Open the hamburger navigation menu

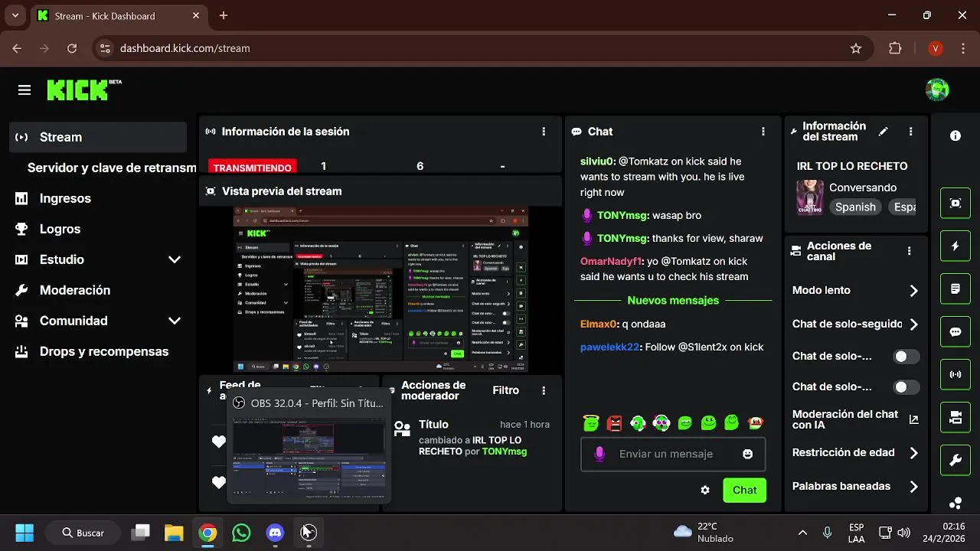click(24, 90)
